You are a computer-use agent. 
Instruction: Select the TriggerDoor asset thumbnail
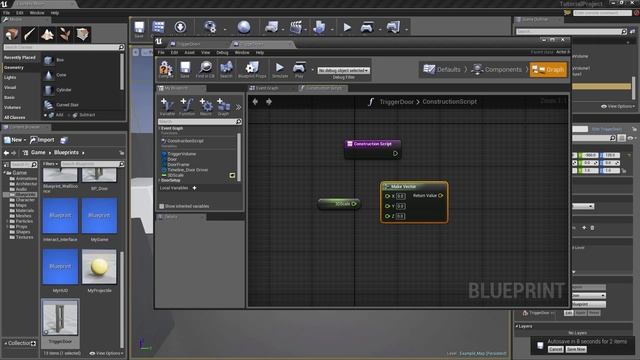(60, 317)
